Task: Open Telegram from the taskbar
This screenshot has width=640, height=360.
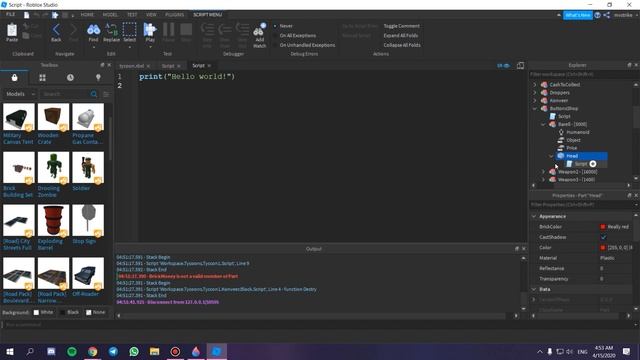Action: coord(113,351)
